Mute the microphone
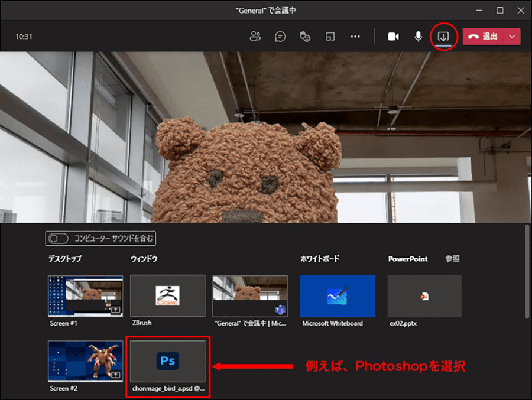 418,37
